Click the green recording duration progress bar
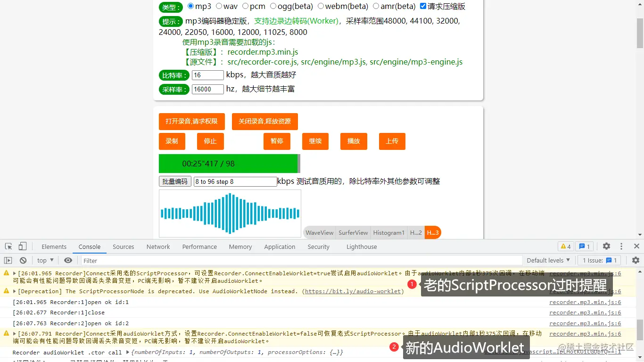Viewport: 644px width, 362px height. pyautogui.click(x=230, y=164)
